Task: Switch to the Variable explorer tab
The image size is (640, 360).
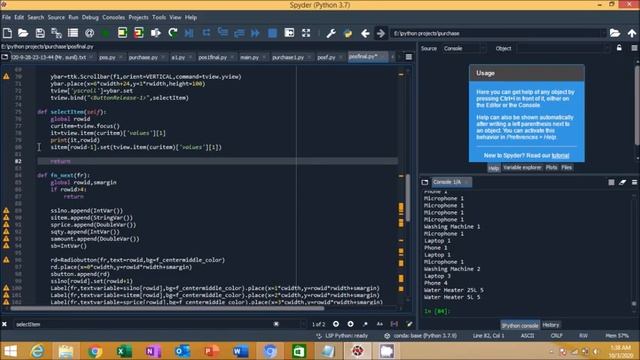Action: pyautogui.click(x=522, y=168)
